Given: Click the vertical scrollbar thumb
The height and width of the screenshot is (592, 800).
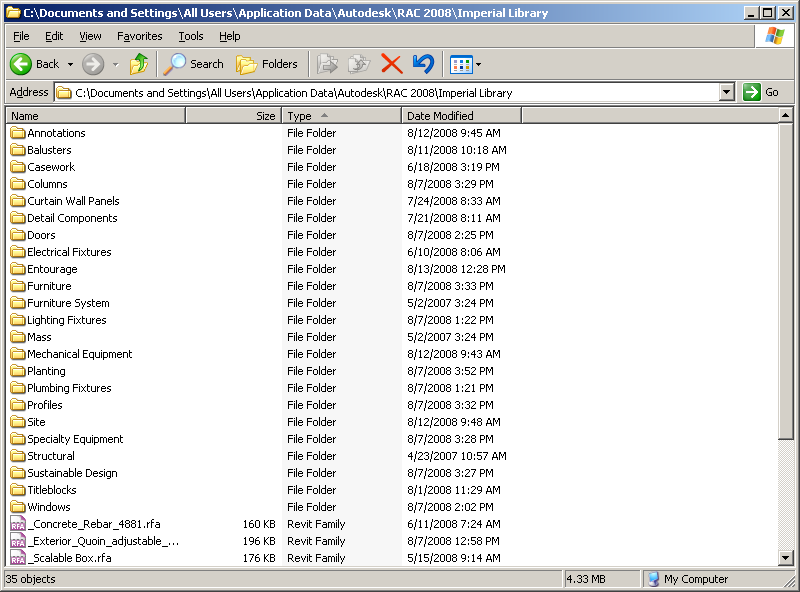Looking at the screenshot, I should 786,281.
